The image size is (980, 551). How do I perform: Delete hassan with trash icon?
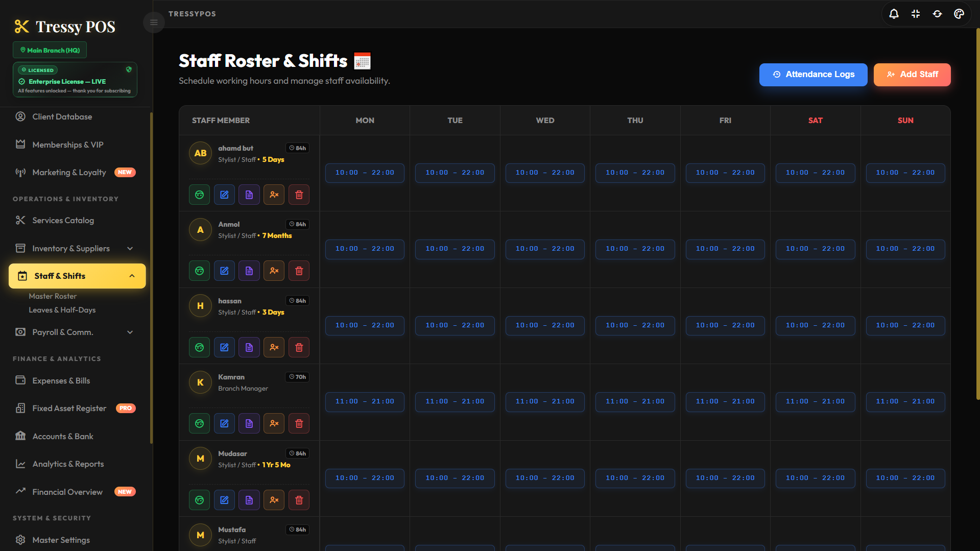[x=299, y=347]
